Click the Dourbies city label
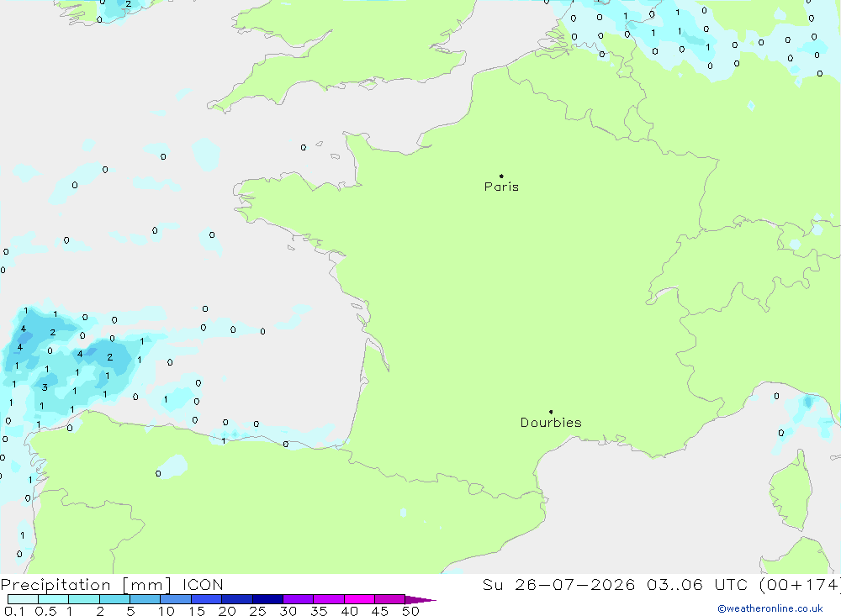The height and width of the screenshot is (616, 841). click(x=551, y=423)
